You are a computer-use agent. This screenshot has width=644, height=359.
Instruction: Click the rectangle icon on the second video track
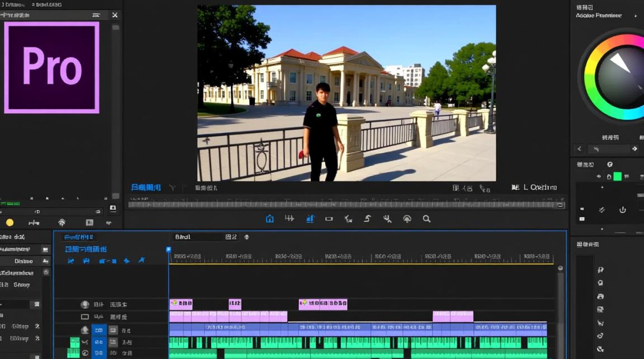tap(85, 317)
